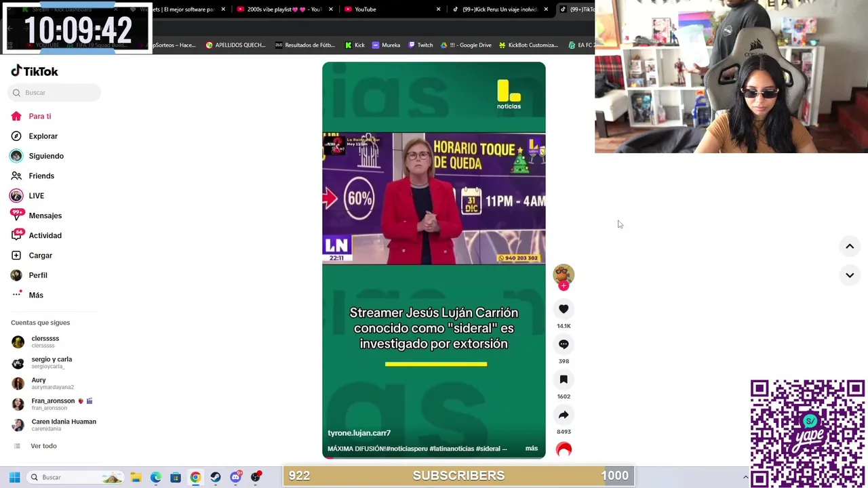
Task: Open Caren Idania Huaman account
Action: coord(54,425)
